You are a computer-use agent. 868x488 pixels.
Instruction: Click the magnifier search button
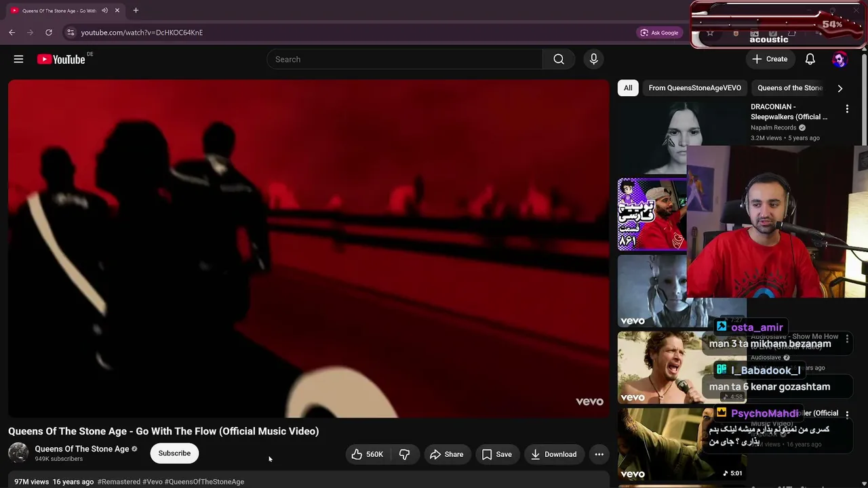[x=559, y=59]
